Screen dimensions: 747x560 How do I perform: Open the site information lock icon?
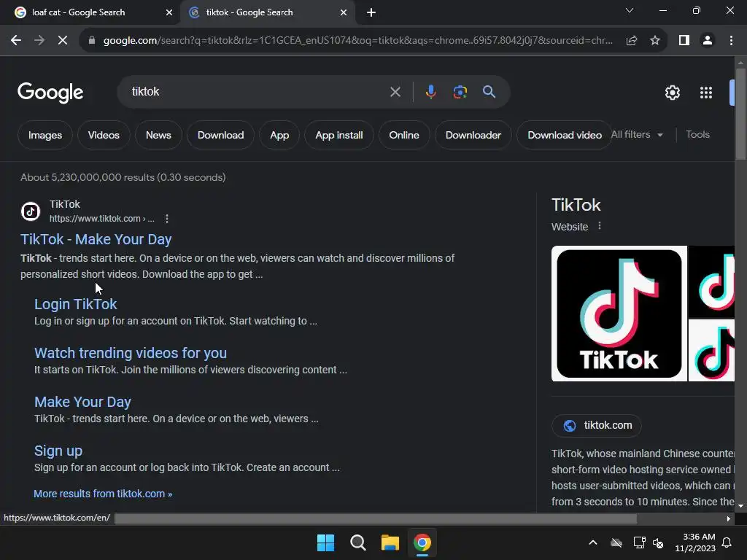[92, 41]
